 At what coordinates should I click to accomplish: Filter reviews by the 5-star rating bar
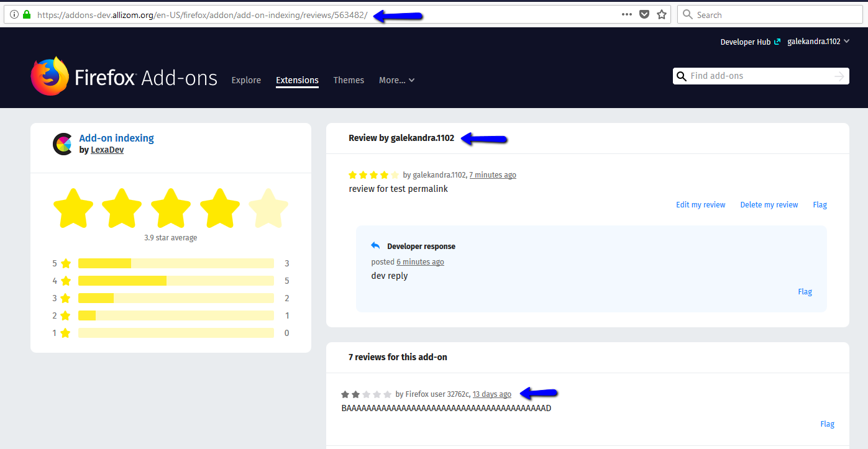click(176, 263)
